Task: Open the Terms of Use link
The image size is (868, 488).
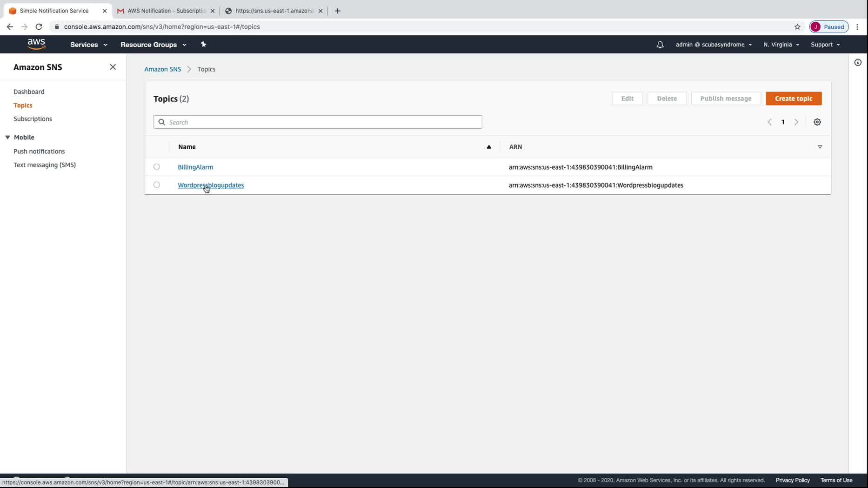Action: tap(836, 481)
